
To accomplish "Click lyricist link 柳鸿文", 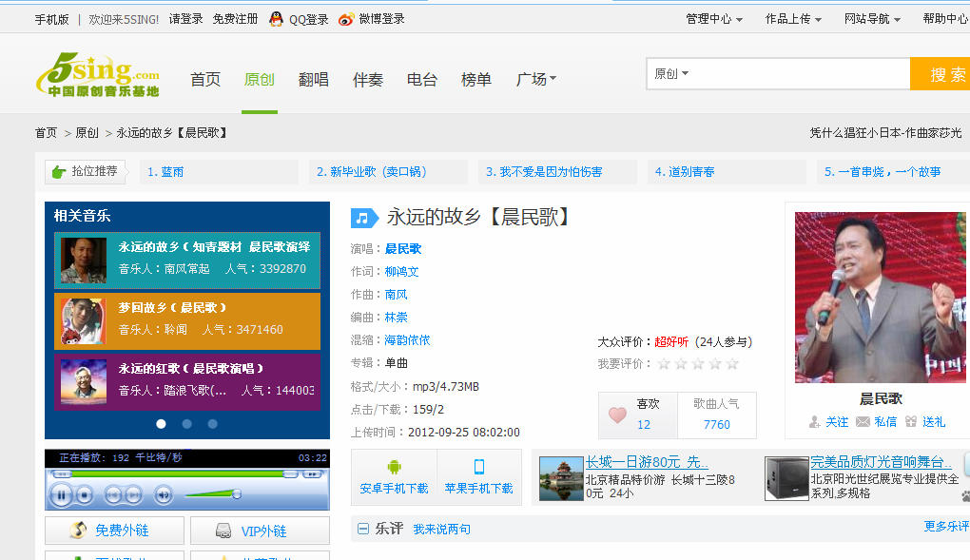I will click(401, 272).
